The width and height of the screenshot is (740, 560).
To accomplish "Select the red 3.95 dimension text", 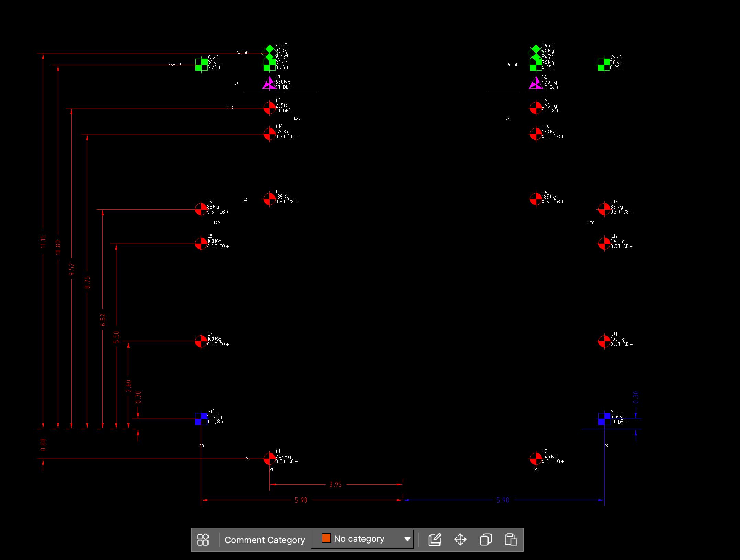I will click(x=335, y=485).
